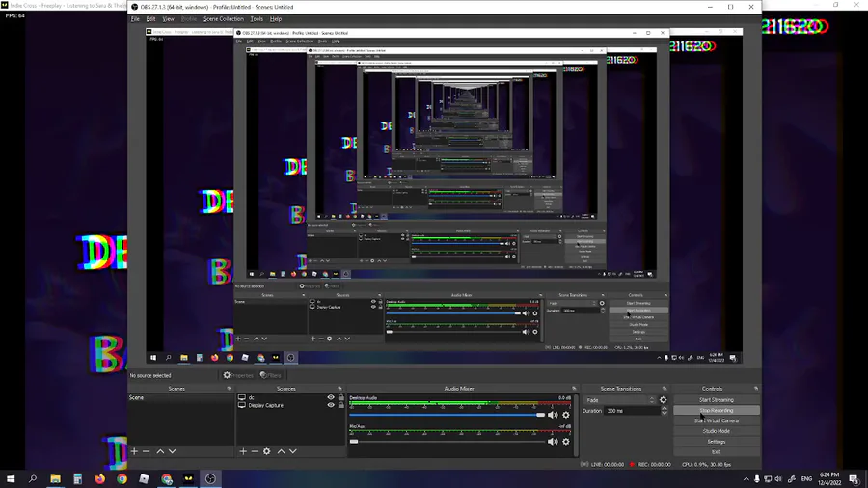868x488 pixels.
Task: Move source up with the Sources up arrow
Action: tap(281, 451)
